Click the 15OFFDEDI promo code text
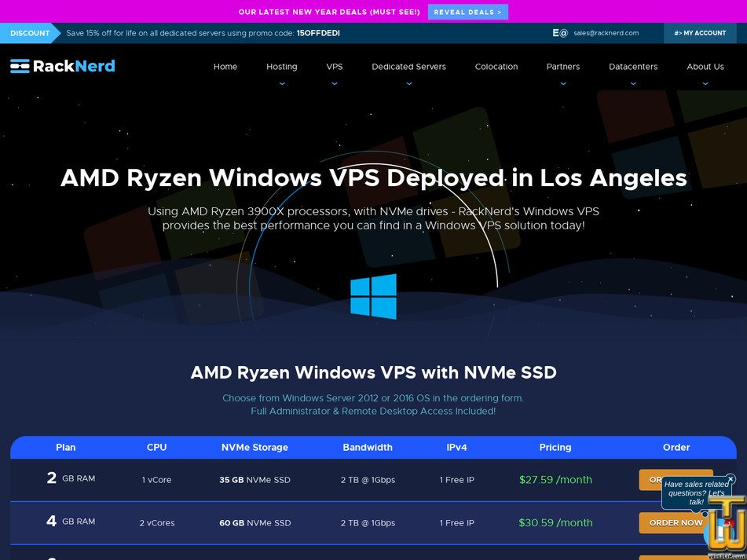The image size is (747, 560). 318,33
